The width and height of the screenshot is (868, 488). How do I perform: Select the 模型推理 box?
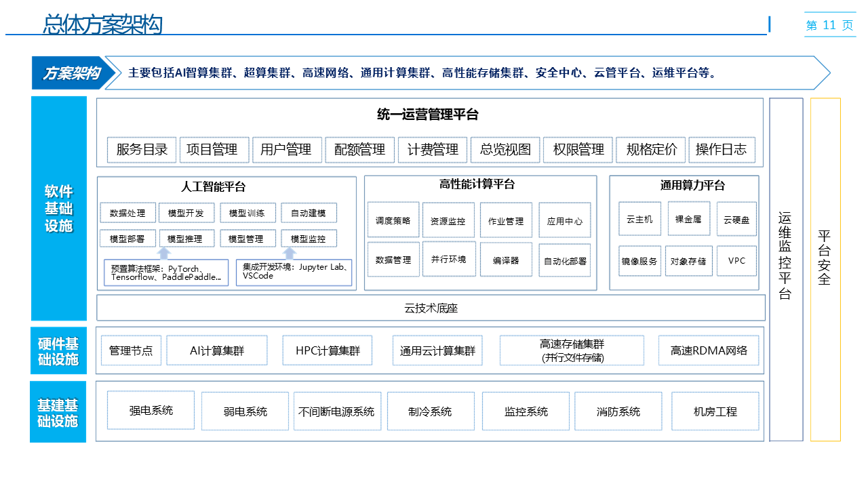pos(186,239)
